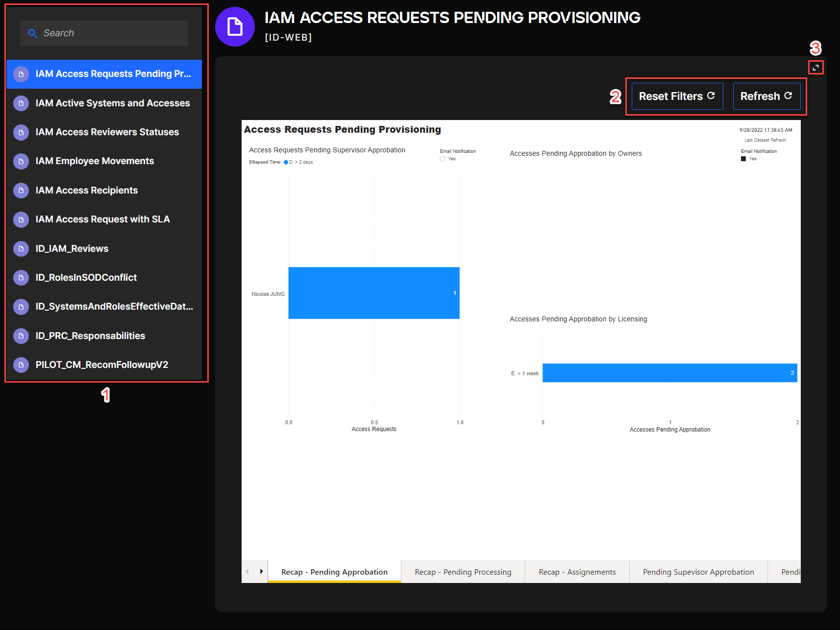This screenshot has width=840, height=630.
Task: Toggle Email Notification Yes for owners chart
Action: tap(743, 159)
